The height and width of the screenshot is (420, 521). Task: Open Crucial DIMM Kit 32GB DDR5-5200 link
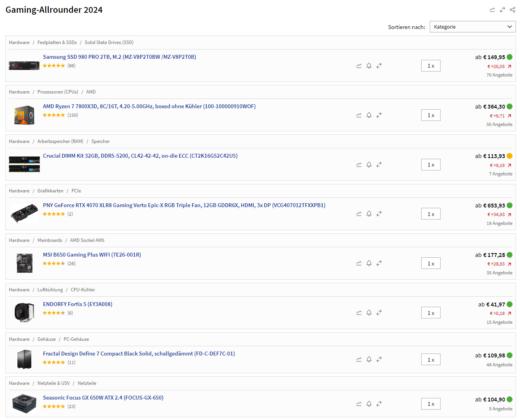click(x=140, y=156)
